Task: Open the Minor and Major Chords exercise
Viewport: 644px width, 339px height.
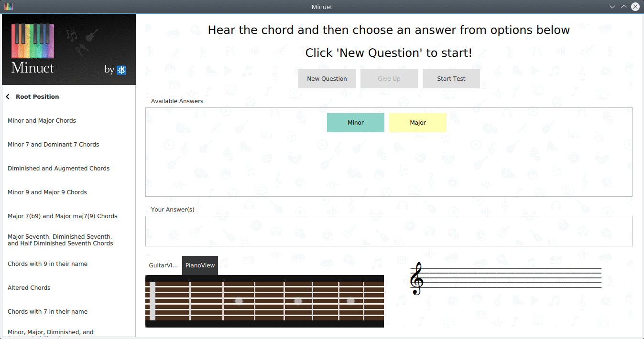Action: coord(42,121)
